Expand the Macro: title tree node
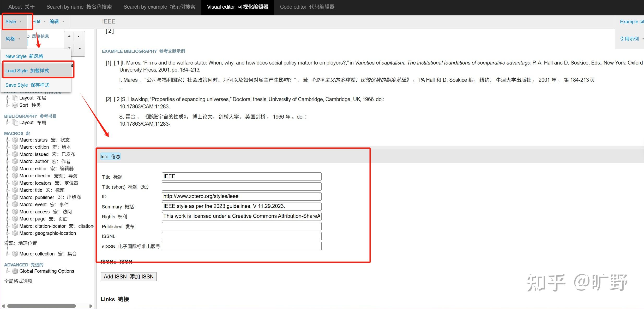Screen dimensions: 644x309 [7, 190]
